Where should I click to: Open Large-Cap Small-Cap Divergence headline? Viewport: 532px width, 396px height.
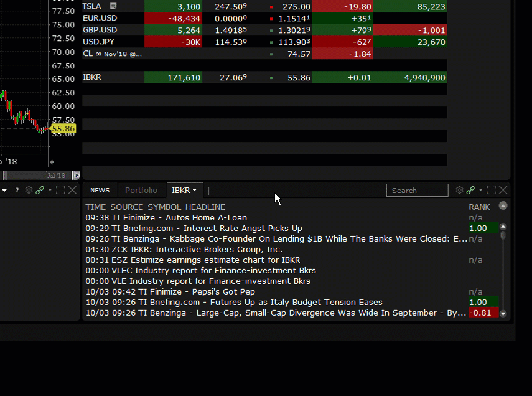tap(276, 313)
